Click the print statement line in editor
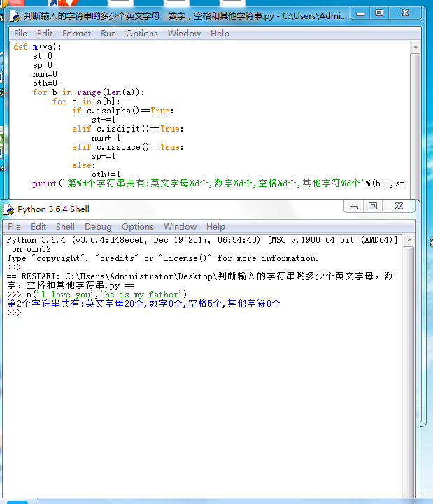Screen dimensions: 433x504 pos(218,183)
